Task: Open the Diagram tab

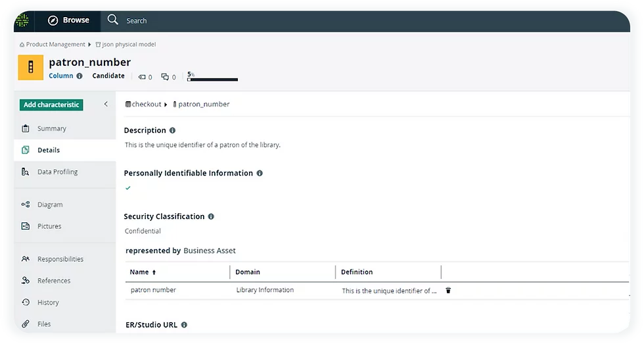Action: [65, 205]
